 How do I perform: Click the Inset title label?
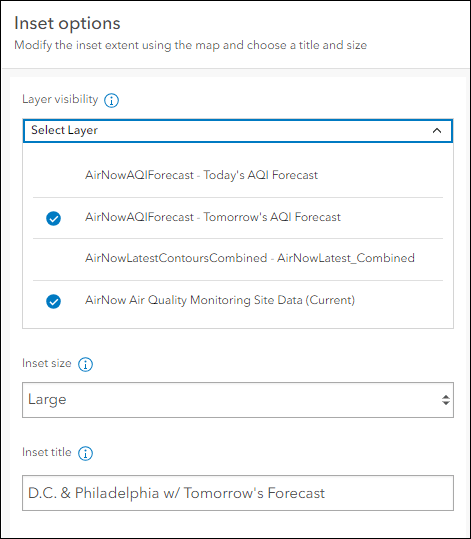(47, 452)
